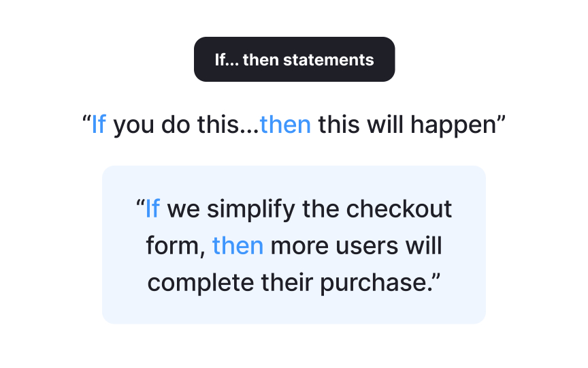Viewport: 588px width, 368px height.
Task: Click the "If... then statements" dark button
Action: point(294,59)
